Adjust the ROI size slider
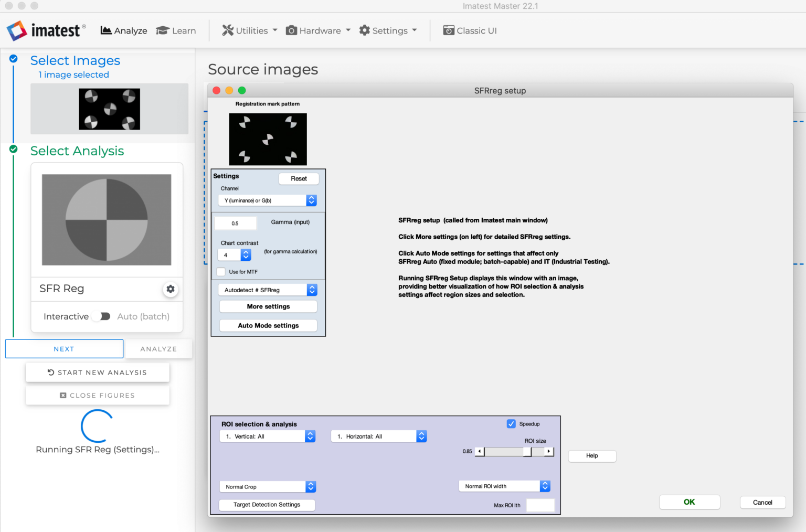Viewport: 806px width, 532px height. (527, 451)
